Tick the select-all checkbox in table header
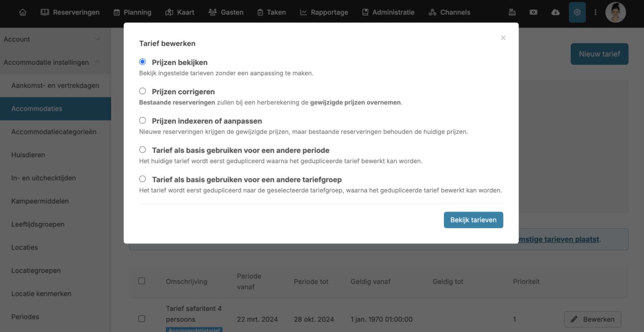644x332 pixels. pos(142,281)
